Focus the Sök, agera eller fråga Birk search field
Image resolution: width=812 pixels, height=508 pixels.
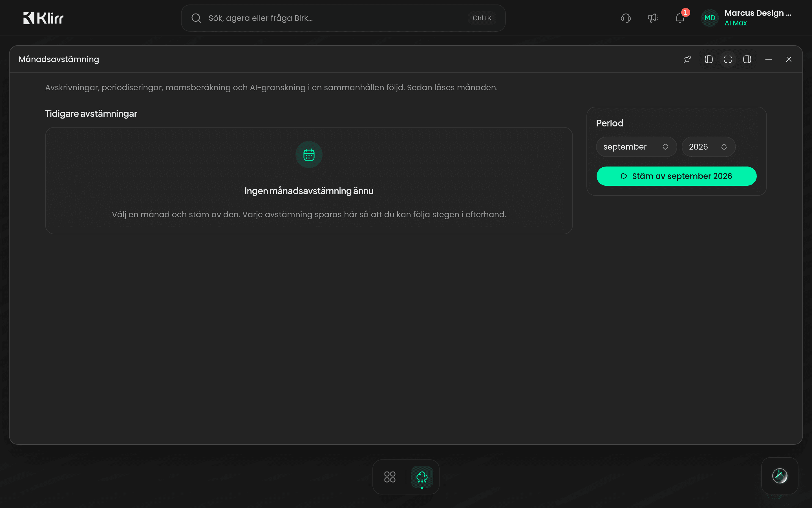click(343, 18)
